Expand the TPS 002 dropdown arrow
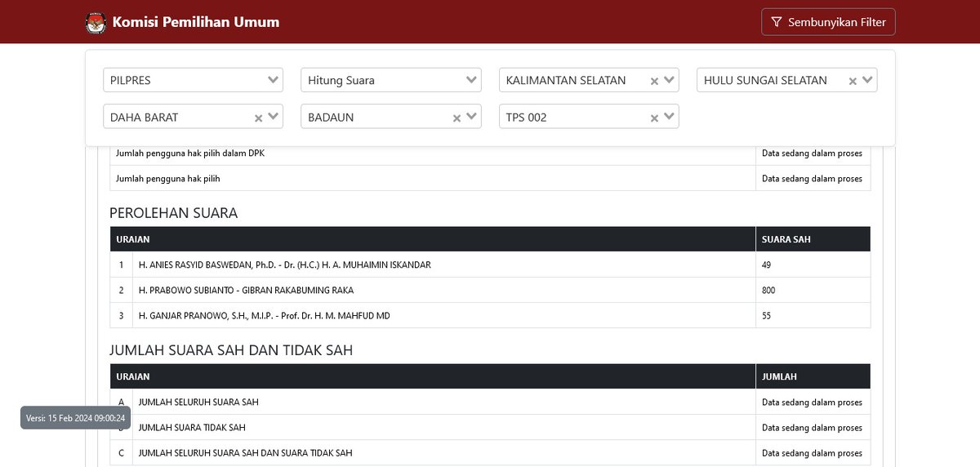Viewport: 980px width, 467px height. 670,117
